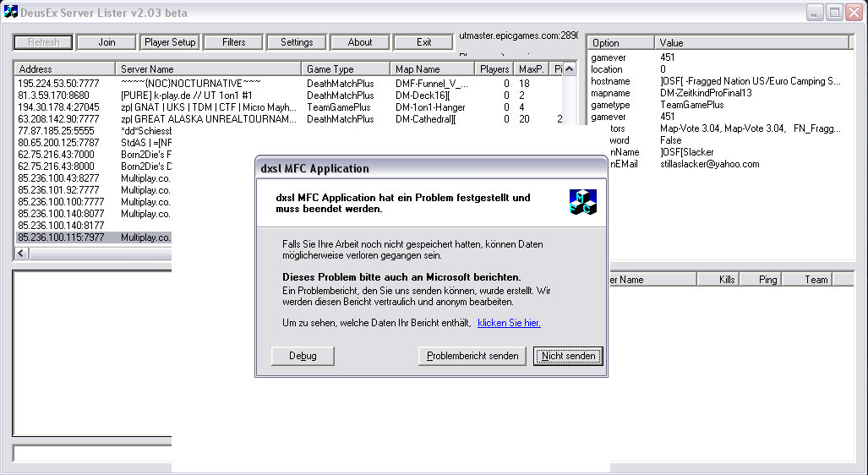
Task: Select server 62.75.216.43:8000
Action: (56, 167)
